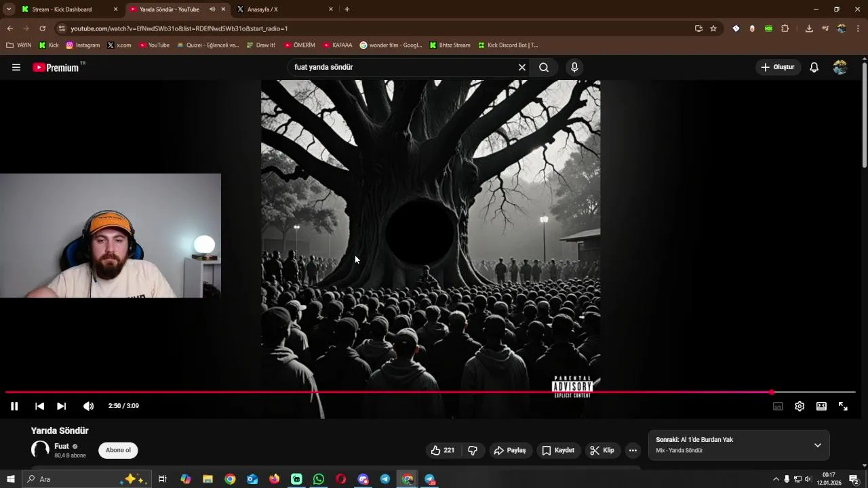Create a clip with Klip button

pos(602,450)
